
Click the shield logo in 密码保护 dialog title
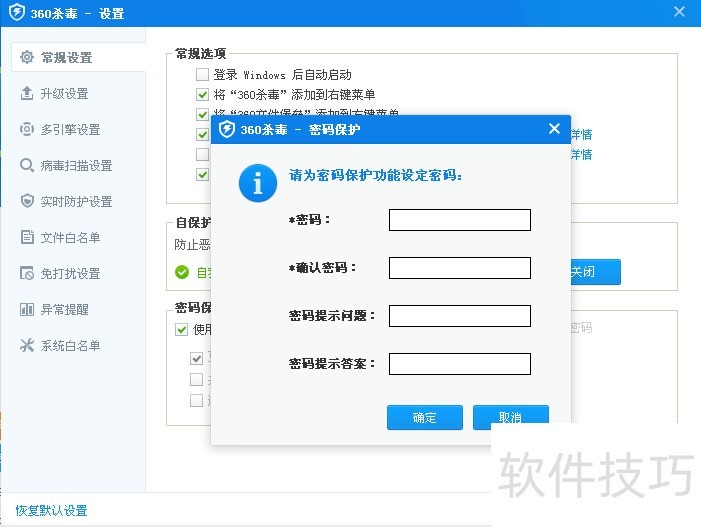pos(227,130)
